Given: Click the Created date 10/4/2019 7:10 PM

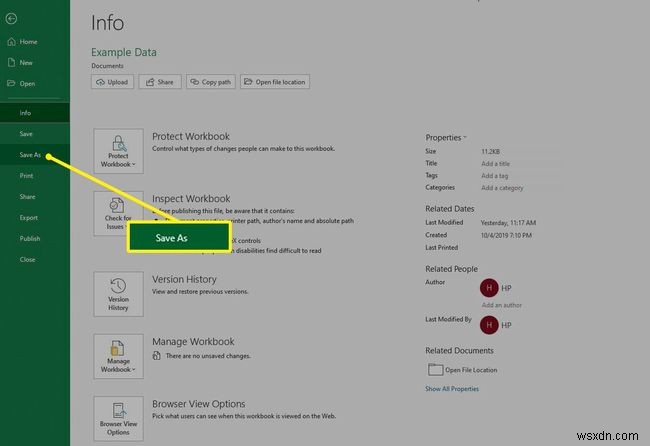Looking at the screenshot, I should point(506,235).
